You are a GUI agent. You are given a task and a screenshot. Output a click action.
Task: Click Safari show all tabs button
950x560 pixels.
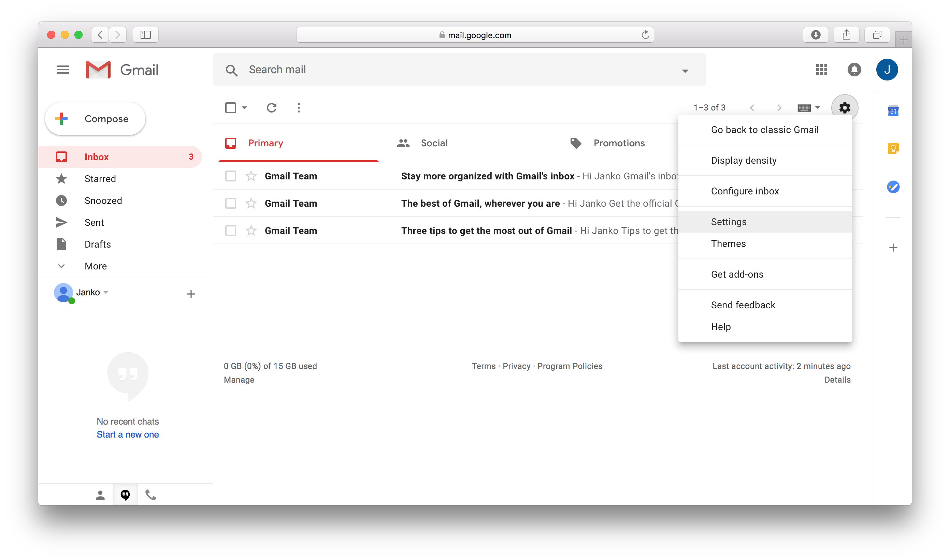[877, 35]
